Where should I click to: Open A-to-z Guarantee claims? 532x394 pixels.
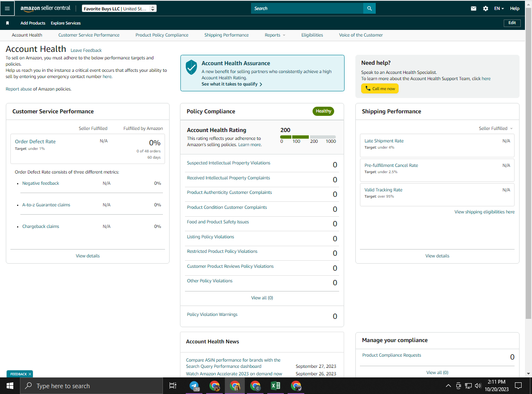tap(46, 205)
